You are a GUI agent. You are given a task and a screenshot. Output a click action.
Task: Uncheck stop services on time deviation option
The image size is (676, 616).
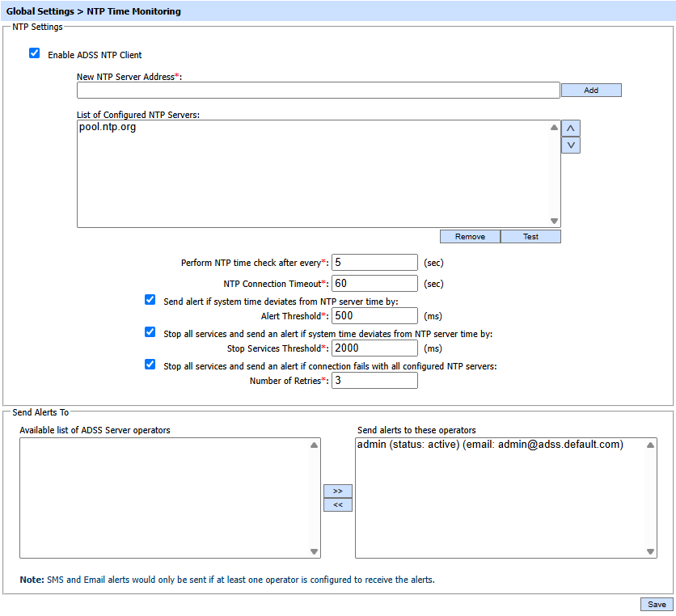[150, 332]
